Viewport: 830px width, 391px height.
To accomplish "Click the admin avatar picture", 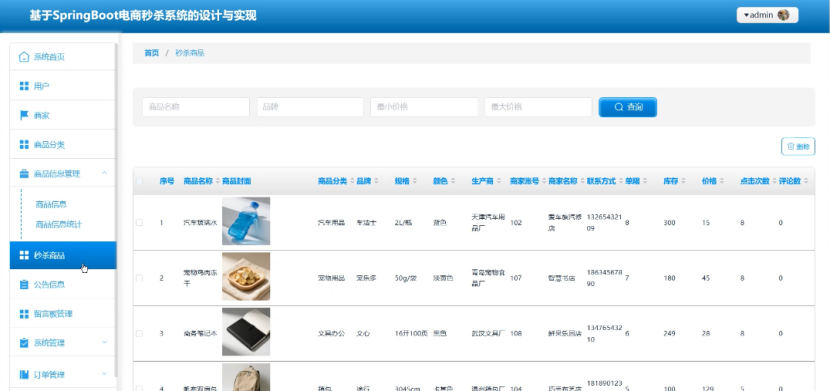I will tap(783, 15).
